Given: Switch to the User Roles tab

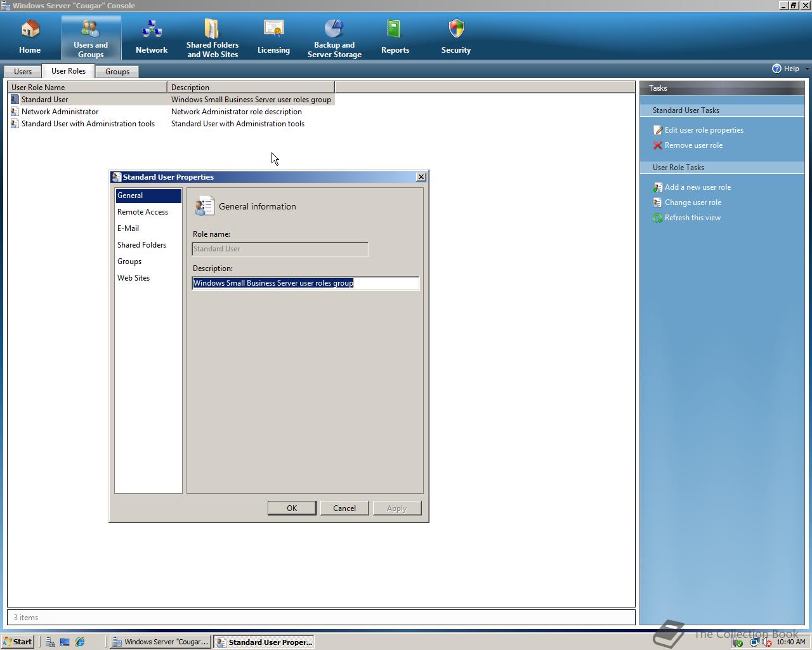Looking at the screenshot, I should pos(69,71).
